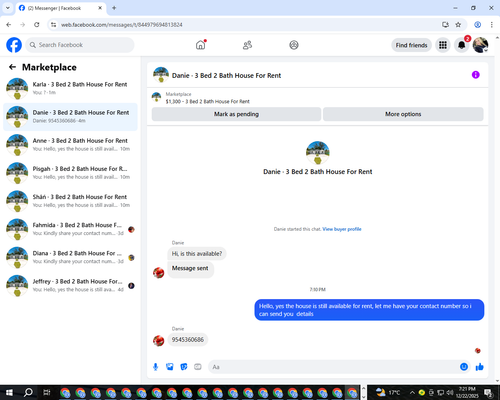This screenshot has width=500, height=400.
Task: Open the apps grid menu icon
Action: [x=443, y=45]
